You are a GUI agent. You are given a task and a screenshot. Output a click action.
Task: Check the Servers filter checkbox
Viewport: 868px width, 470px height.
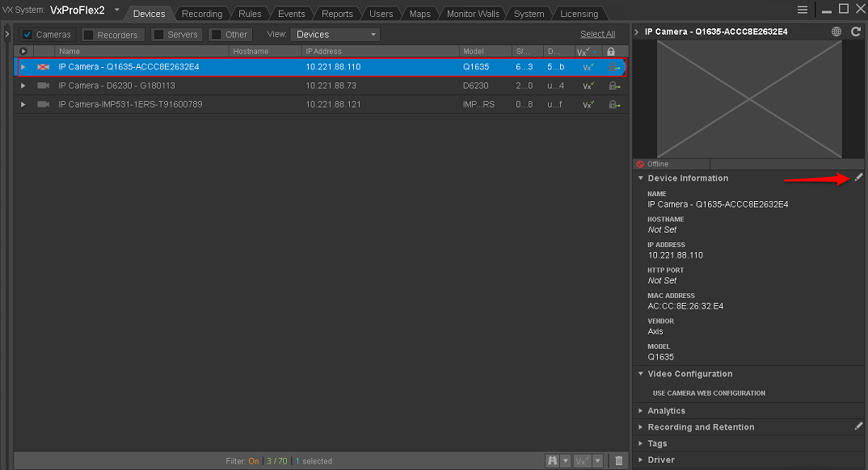point(158,35)
